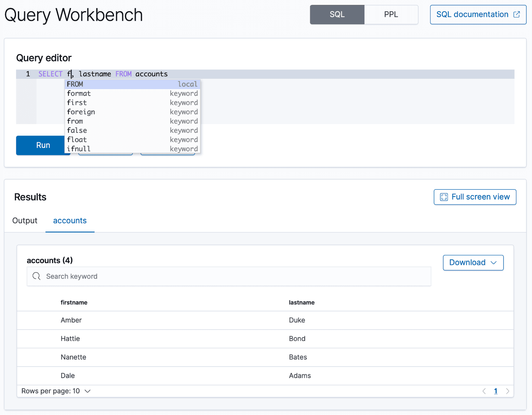Select 'format' keyword suggestion
This screenshot has height=415, width=532.
pyautogui.click(x=132, y=93)
